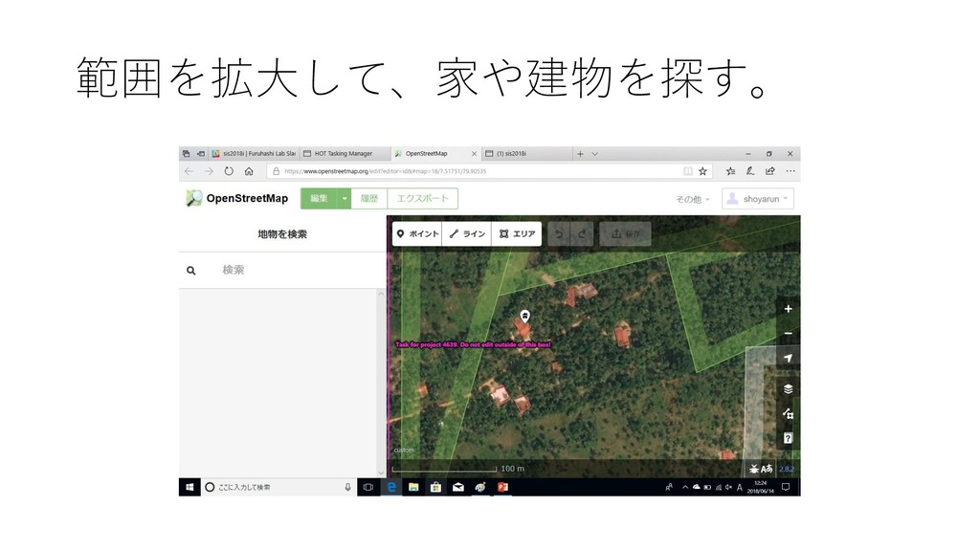Open the help question mark panel
Viewport: 980px width, 551px height.
(789, 438)
